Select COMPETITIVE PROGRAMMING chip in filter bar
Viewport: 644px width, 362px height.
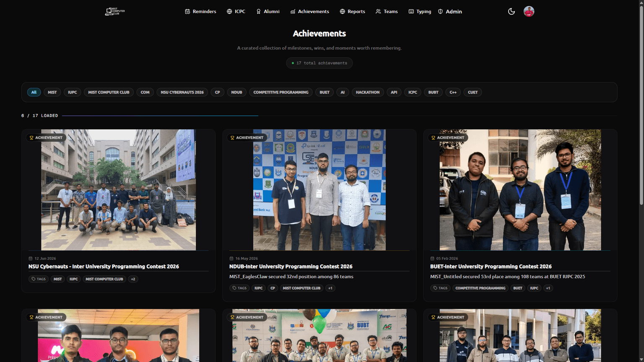[281, 92]
